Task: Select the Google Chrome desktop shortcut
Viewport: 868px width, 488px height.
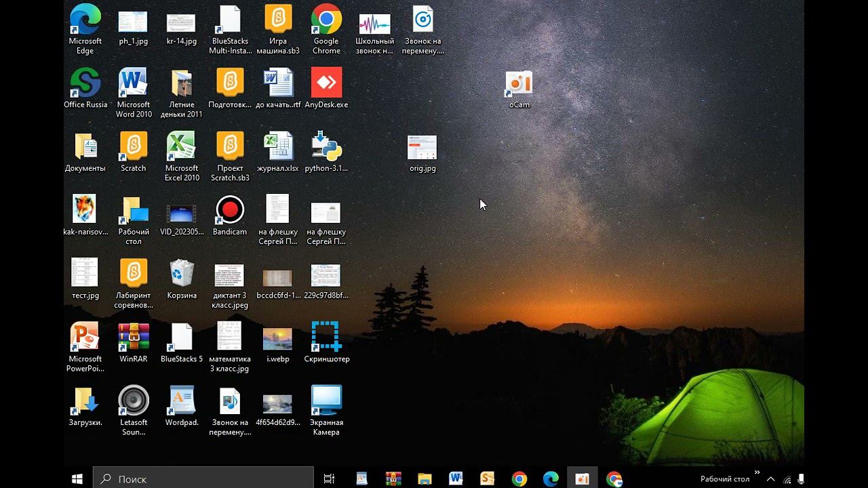Action: [326, 30]
